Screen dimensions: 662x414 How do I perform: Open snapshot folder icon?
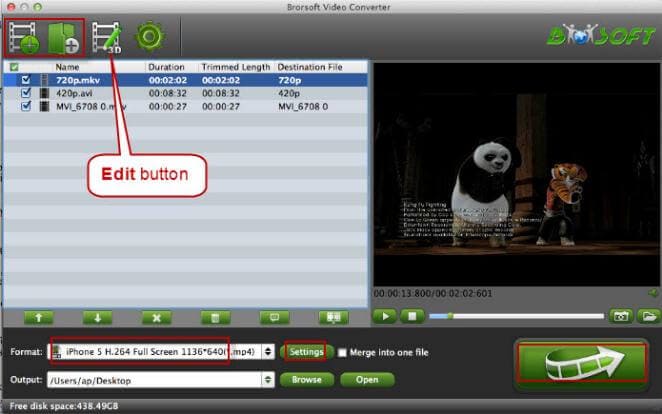tap(649, 316)
